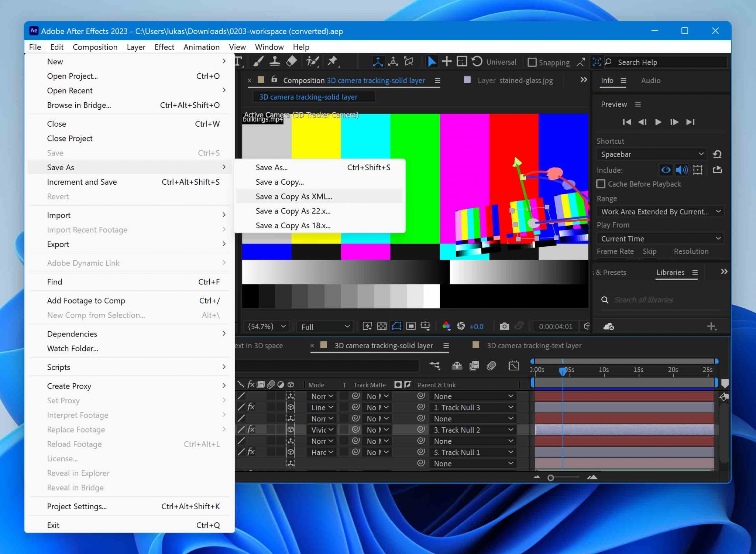Toggle include video eye icon

666,170
